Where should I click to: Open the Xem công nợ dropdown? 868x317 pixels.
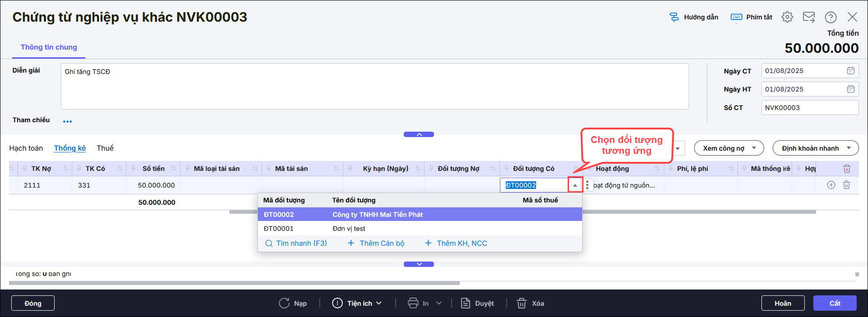[728, 148]
